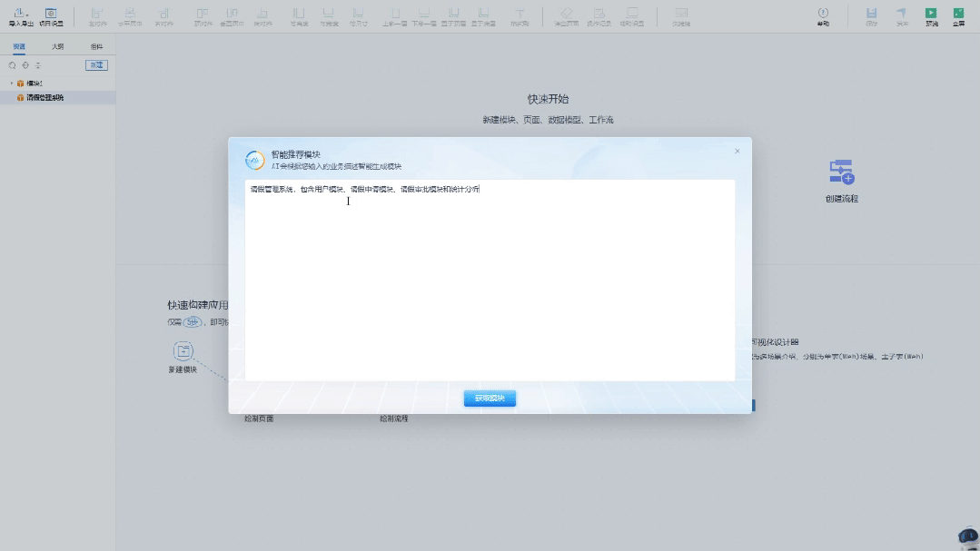Viewport: 980px width, 551px height.
Task: Click the search icon in the resource panel
Action: tap(13, 65)
